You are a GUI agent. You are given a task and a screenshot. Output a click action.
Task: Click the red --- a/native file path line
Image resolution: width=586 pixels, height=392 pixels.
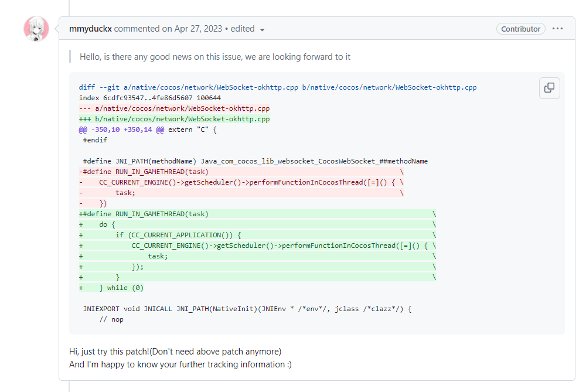[175, 108]
